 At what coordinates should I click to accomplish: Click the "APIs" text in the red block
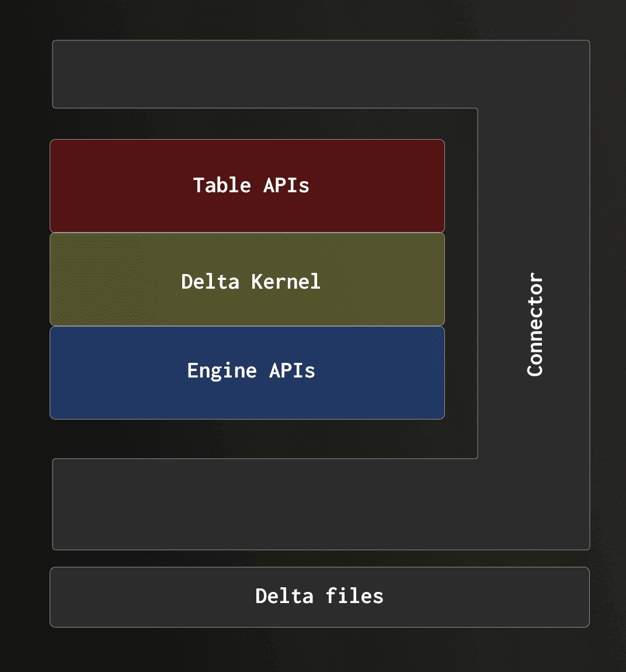point(286,186)
